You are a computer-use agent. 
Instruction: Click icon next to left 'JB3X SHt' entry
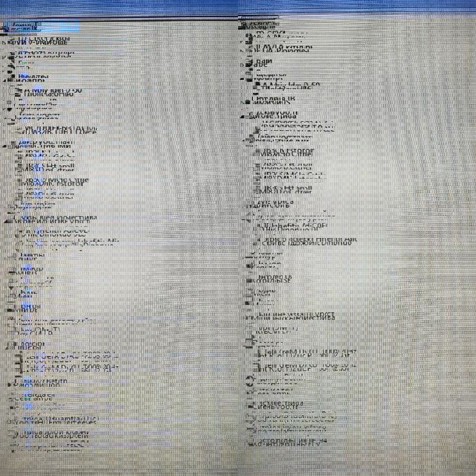(x=19, y=166)
